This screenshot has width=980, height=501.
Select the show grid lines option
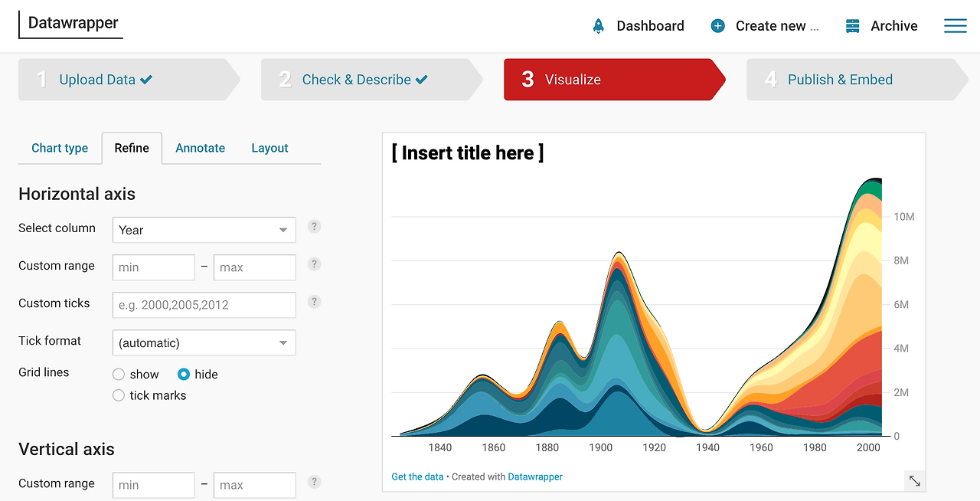click(119, 375)
